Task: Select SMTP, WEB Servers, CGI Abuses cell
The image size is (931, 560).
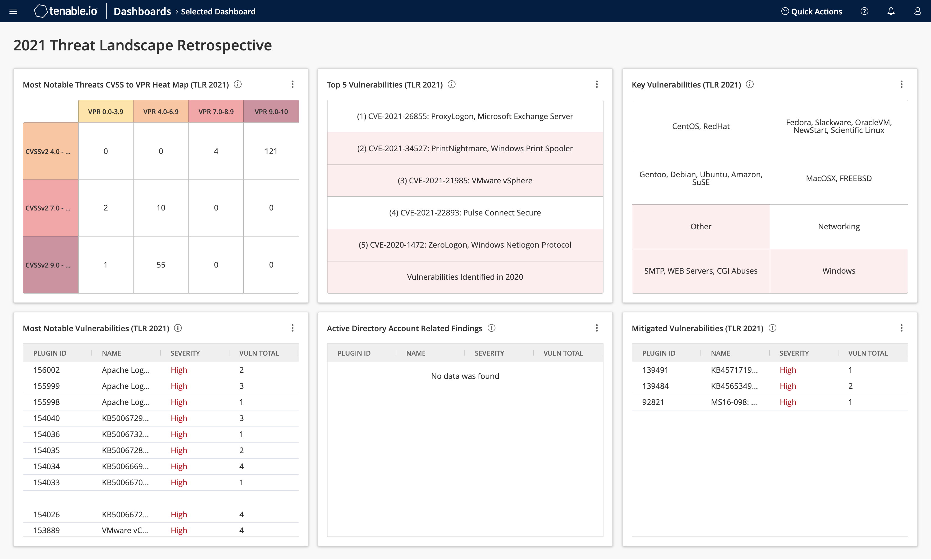Action: pyautogui.click(x=701, y=271)
